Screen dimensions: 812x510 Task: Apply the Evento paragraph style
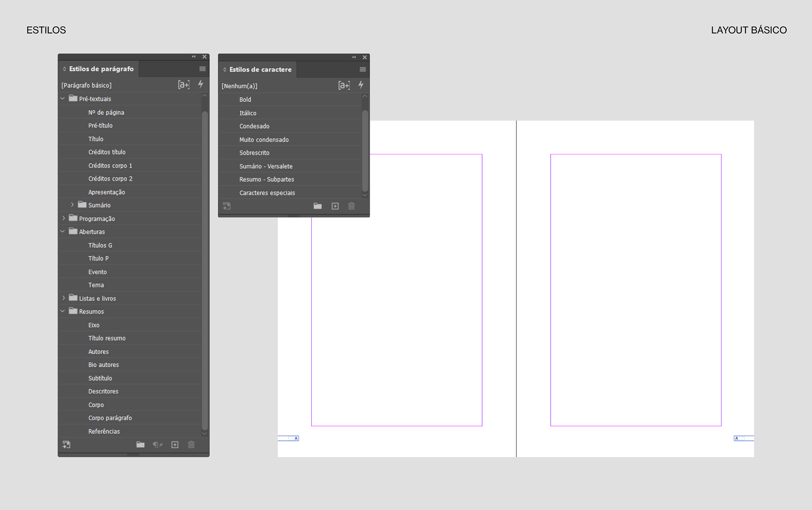(130, 271)
